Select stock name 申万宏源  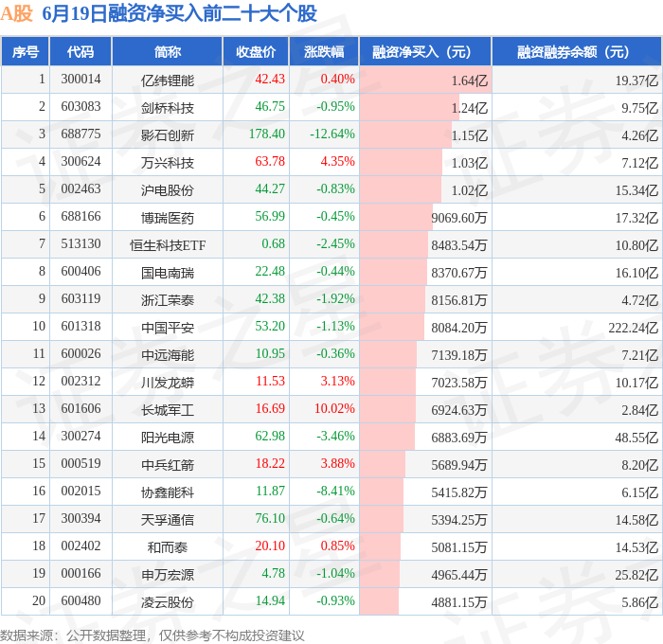pos(168,575)
